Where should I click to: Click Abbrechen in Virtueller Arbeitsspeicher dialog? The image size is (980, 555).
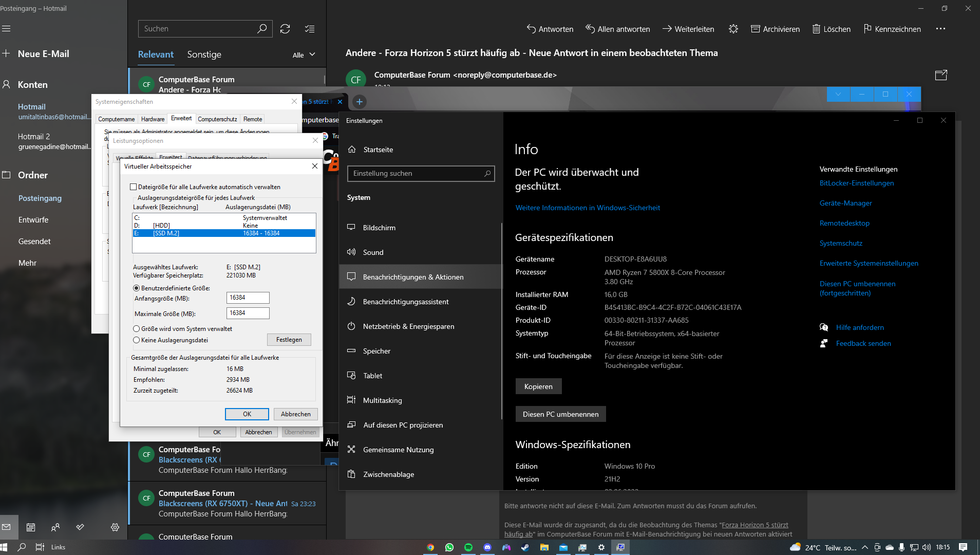point(296,414)
